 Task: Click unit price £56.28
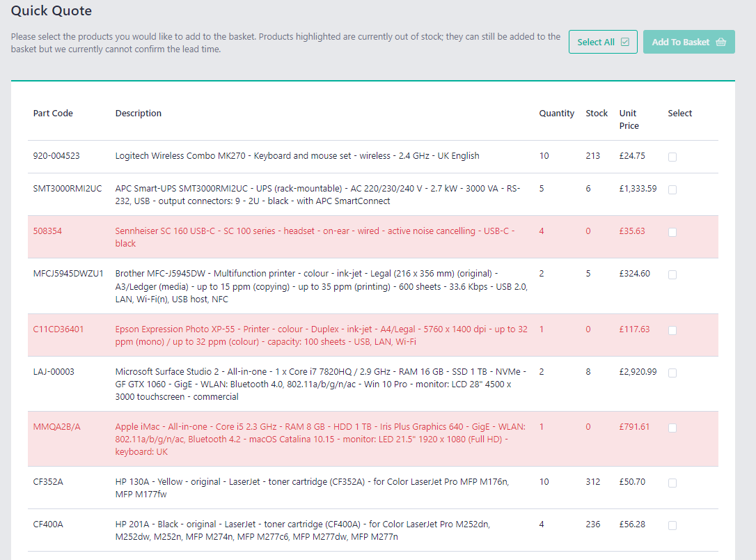[632, 524]
